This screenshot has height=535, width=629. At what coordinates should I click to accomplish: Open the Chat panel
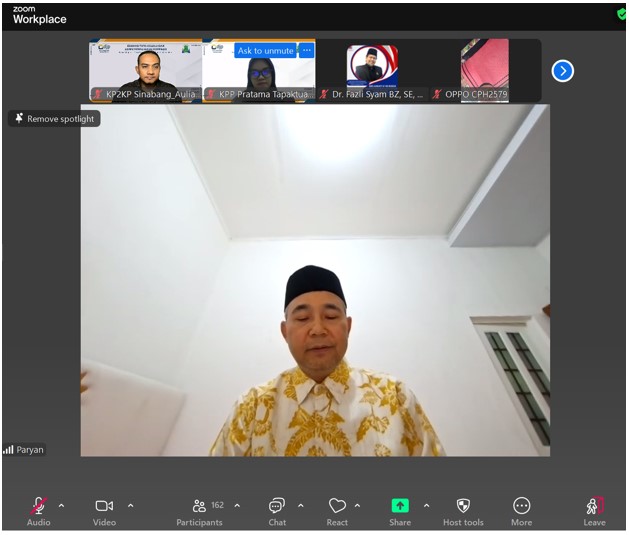pyautogui.click(x=277, y=506)
